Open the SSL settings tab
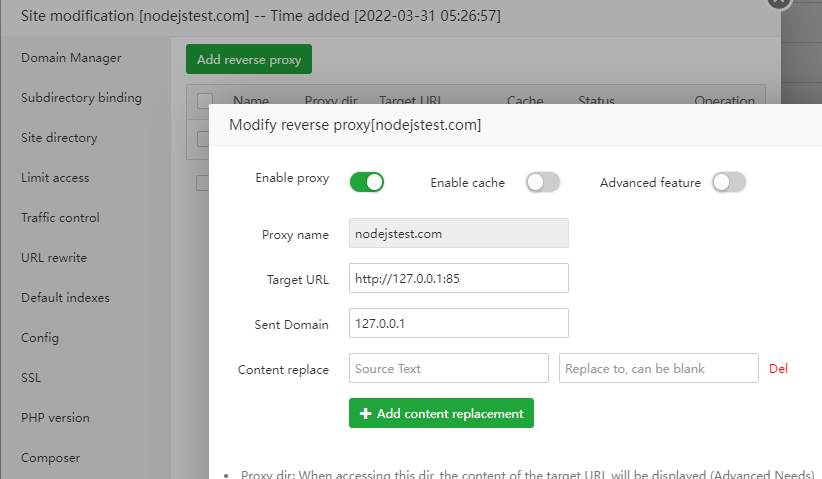 point(31,378)
